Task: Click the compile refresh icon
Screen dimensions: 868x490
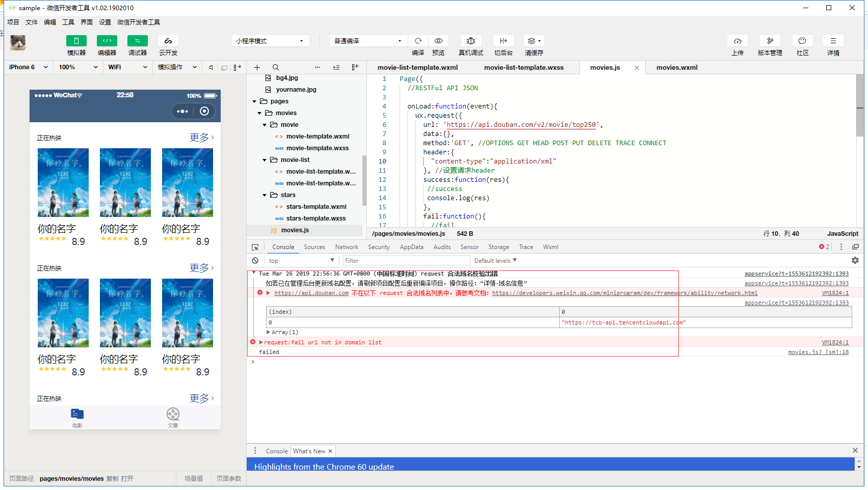Action: tap(418, 41)
